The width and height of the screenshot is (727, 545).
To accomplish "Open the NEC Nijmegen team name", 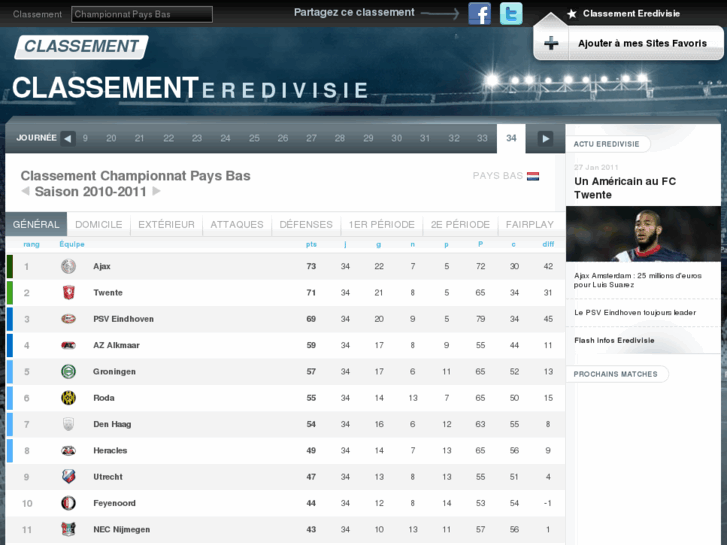I will [x=121, y=529].
